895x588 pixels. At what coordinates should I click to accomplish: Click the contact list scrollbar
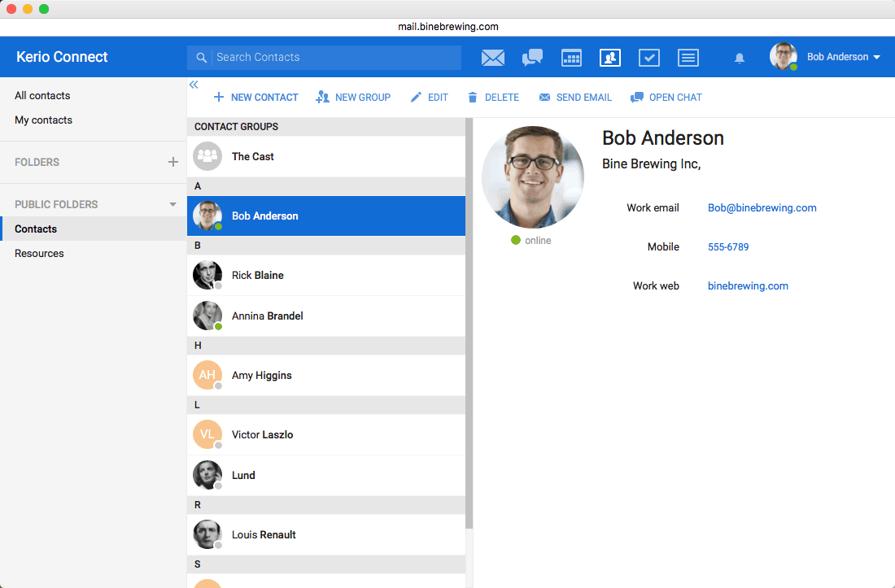click(469, 324)
